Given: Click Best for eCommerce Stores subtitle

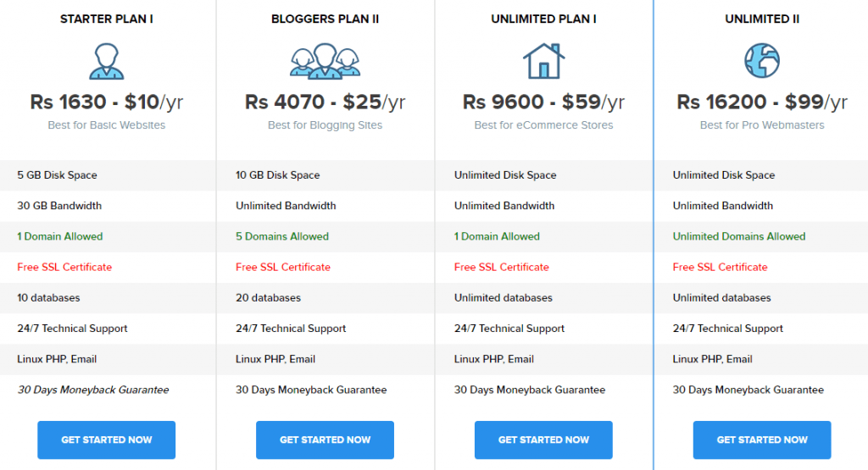Looking at the screenshot, I should (x=543, y=125).
